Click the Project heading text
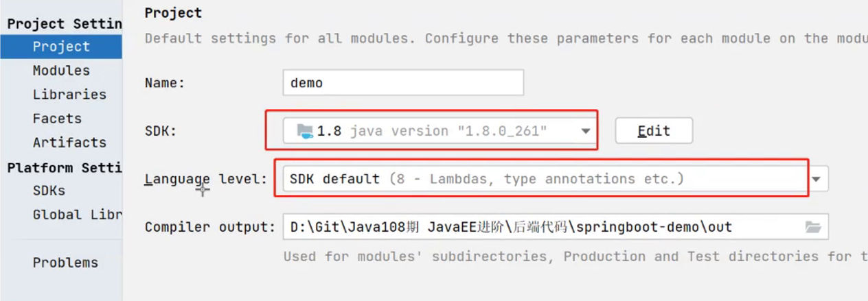Viewport: 868px width, 301px height. pyautogui.click(x=174, y=13)
